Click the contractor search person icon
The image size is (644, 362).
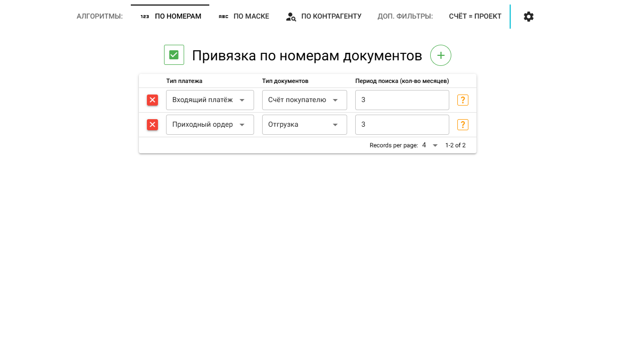[291, 17]
